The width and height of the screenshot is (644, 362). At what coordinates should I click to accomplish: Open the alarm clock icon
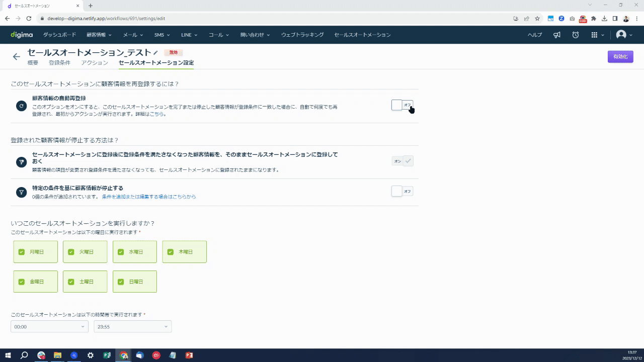click(x=576, y=35)
